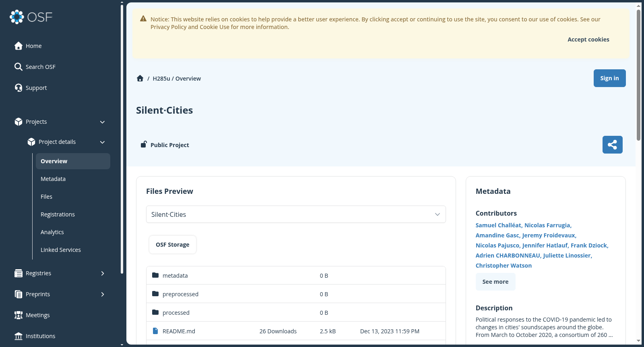Click the Projects cube icon

tap(18, 122)
